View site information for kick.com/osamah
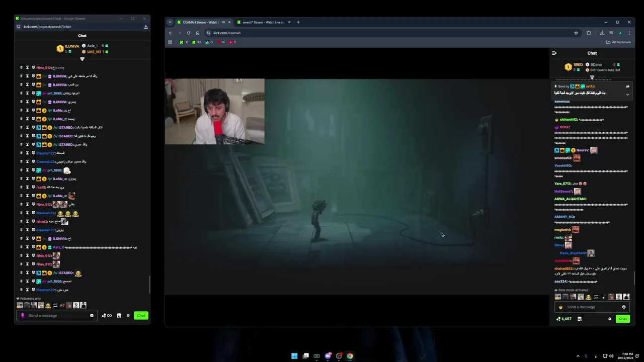The image size is (644, 362). (x=208, y=33)
